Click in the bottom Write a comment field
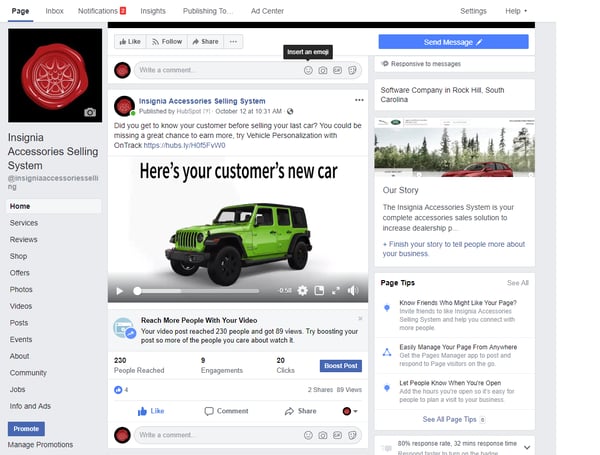600x455 pixels. (x=218, y=435)
